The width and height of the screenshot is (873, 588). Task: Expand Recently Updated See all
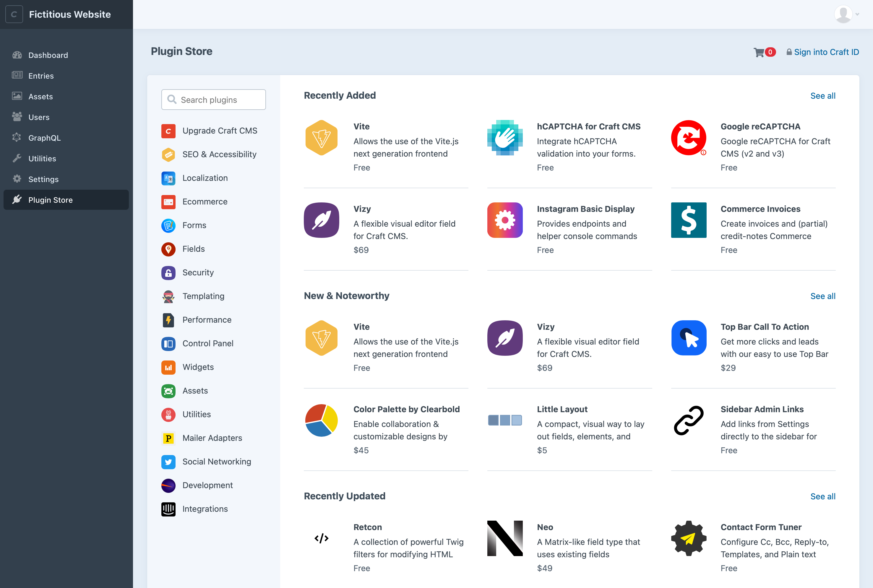tap(823, 496)
